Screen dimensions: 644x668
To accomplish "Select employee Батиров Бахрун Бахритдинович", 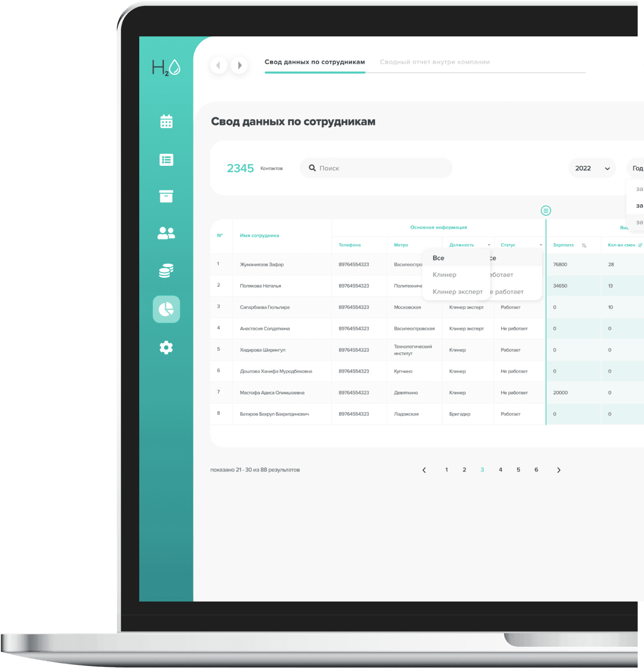I will tap(275, 414).
